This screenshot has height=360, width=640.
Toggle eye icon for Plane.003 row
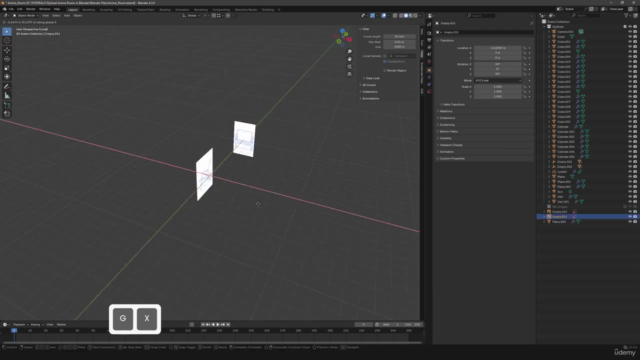630,222
